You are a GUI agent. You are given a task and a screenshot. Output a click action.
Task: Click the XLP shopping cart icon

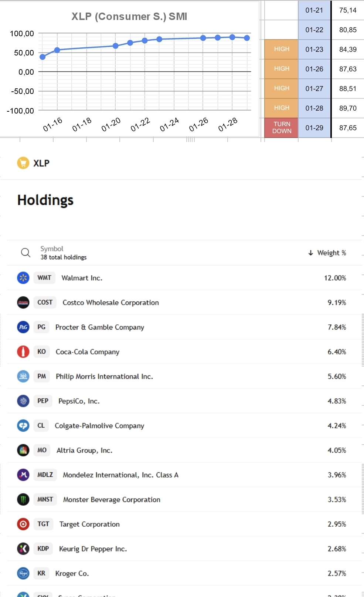(23, 163)
